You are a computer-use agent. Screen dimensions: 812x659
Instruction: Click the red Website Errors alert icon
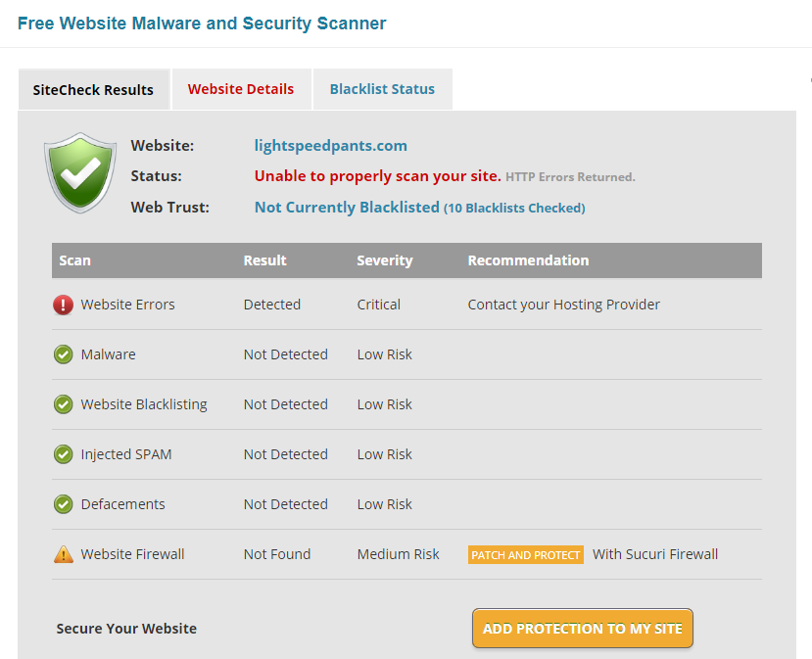point(64,305)
